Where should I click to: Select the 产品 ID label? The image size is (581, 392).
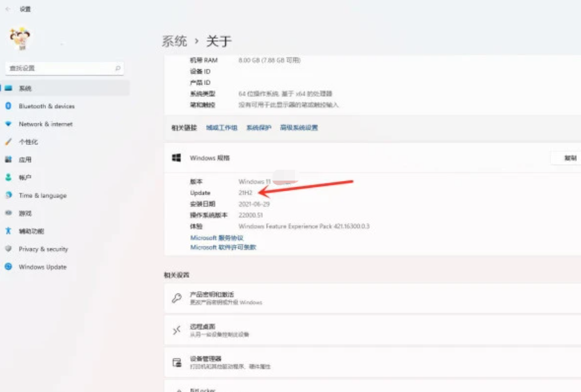click(x=200, y=83)
